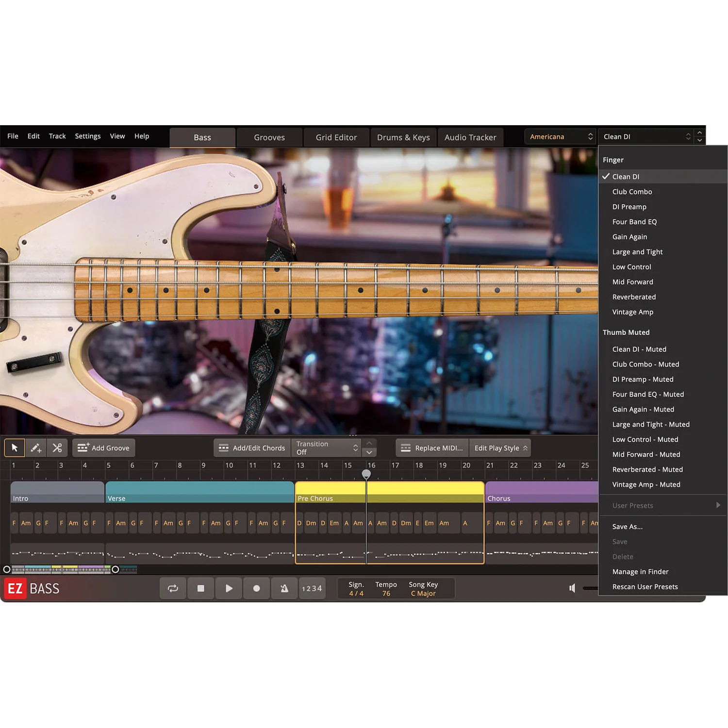The image size is (728, 728).
Task: Switch to the Bass tab
Action: (202, 137)
